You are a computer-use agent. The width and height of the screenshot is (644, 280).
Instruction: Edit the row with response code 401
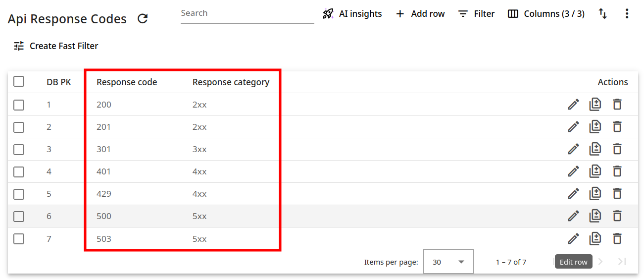[573, 171]
